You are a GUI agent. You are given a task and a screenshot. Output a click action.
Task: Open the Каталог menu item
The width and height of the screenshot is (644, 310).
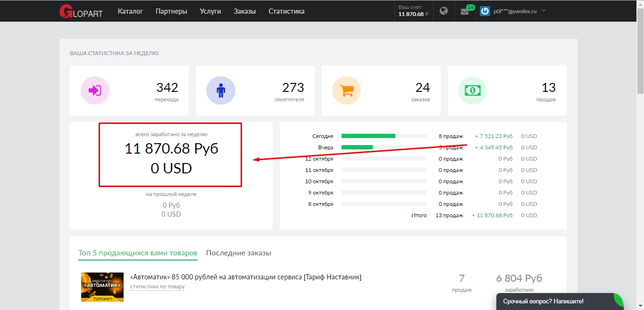[130, 11]
